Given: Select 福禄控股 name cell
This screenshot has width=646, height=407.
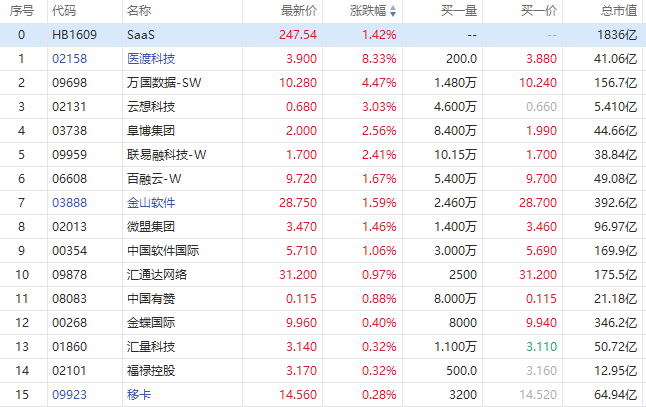Looking at the screenshot, I should (x=151, y=370).
